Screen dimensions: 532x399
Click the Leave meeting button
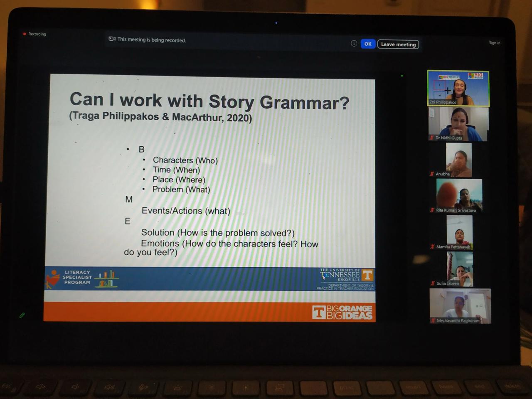(x=398, y=44)
